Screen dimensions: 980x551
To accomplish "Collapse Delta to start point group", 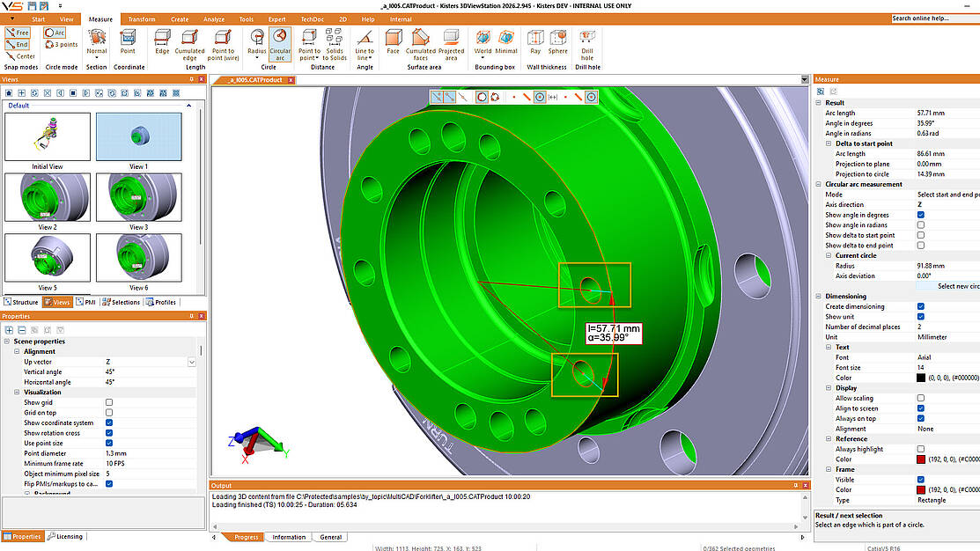I will (829, 143).
